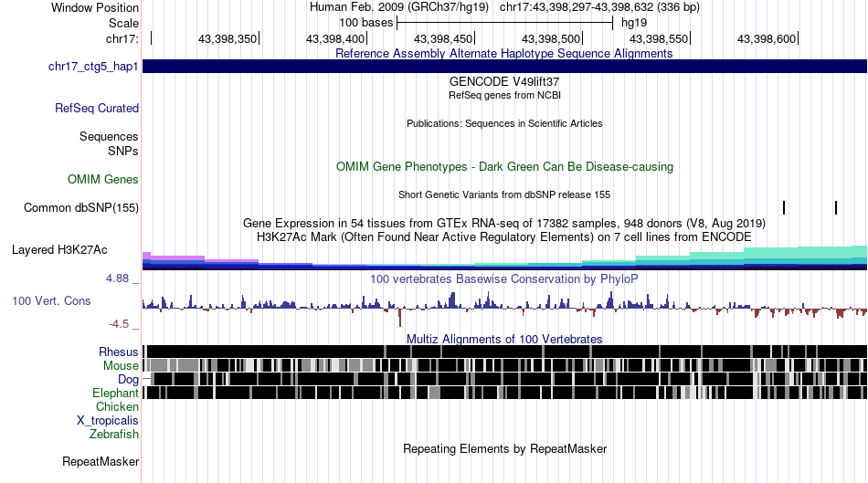Click the 43,398,500 ruler position
The image size is (868, 483).
(551, 38)
